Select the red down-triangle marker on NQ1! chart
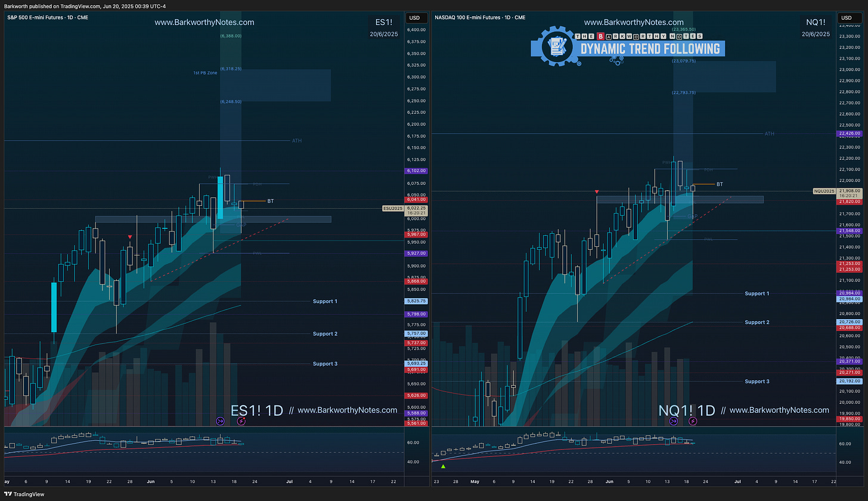Viewport: 868px width, 501px height. tap(597, 192)
